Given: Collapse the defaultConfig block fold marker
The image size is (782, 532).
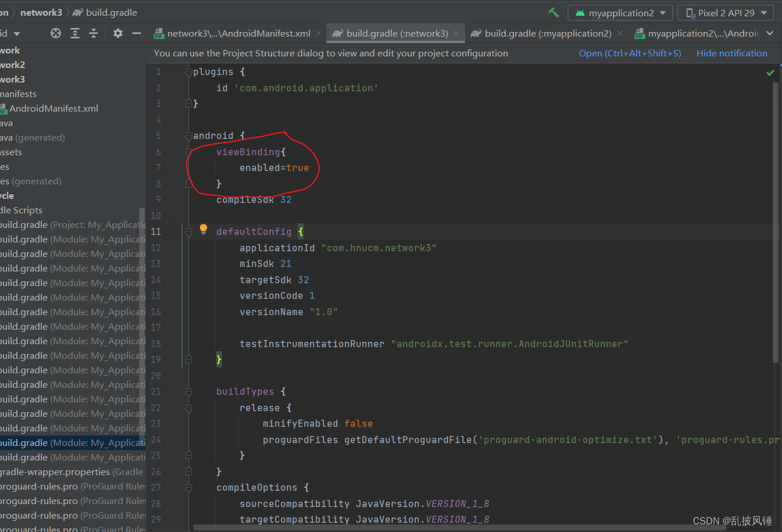Looking at the screenshot, I should coord(188,232).
